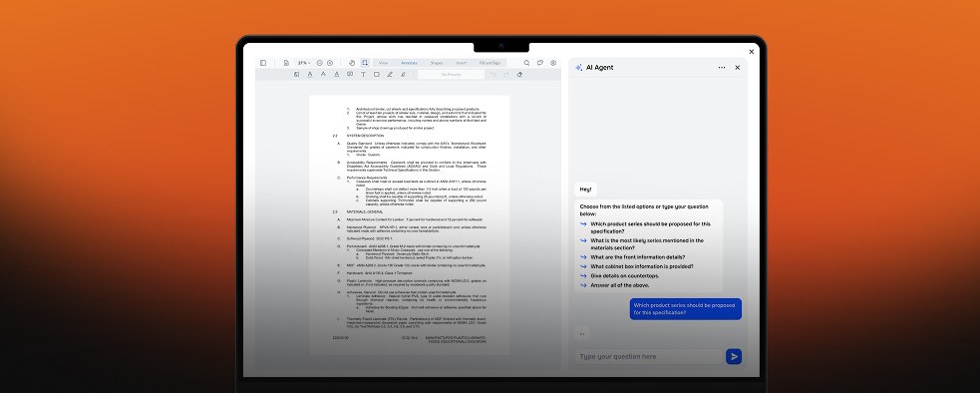
Task: Click the redo arrow
Action: [x=505, y=74]
